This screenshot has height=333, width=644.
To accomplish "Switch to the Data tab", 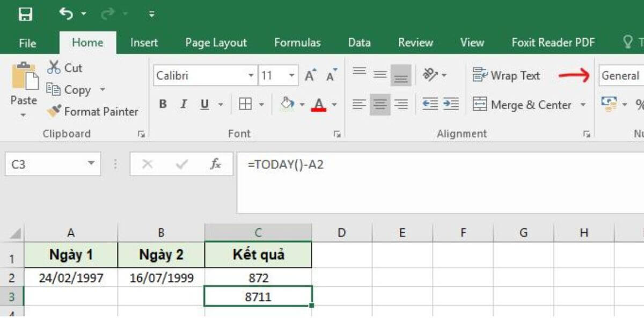I will click(x=359, y=43).
